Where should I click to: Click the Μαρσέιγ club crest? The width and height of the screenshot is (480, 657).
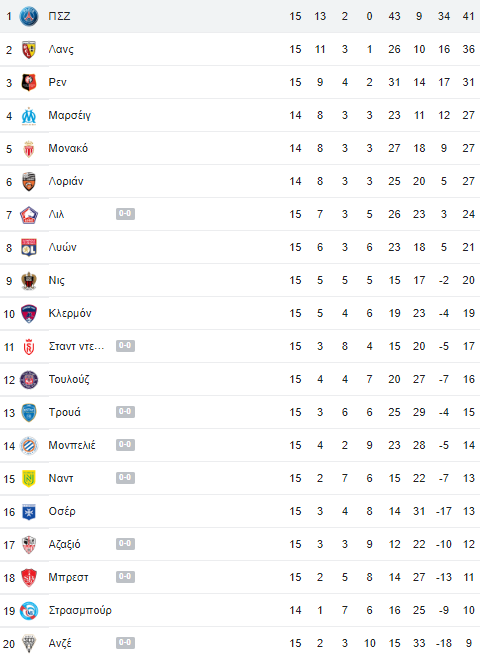(x=29, y=116)
